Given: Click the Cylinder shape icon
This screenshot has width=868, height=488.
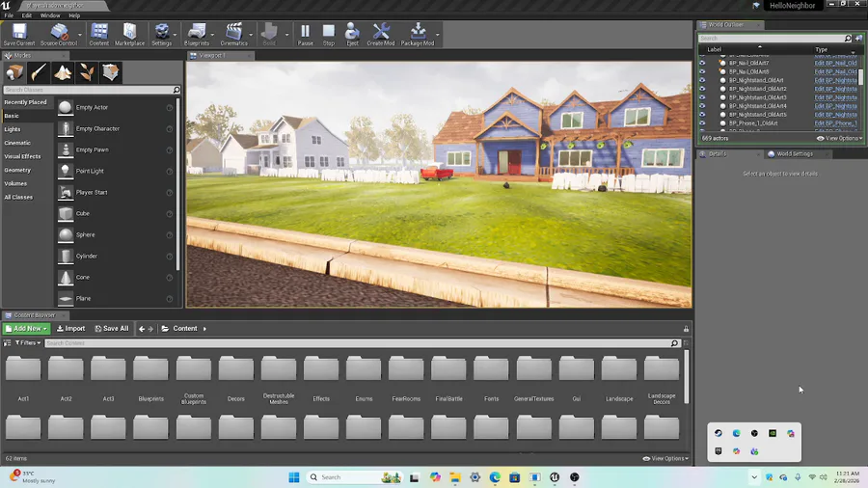Looking at the screenshot, I should [66, 257].
